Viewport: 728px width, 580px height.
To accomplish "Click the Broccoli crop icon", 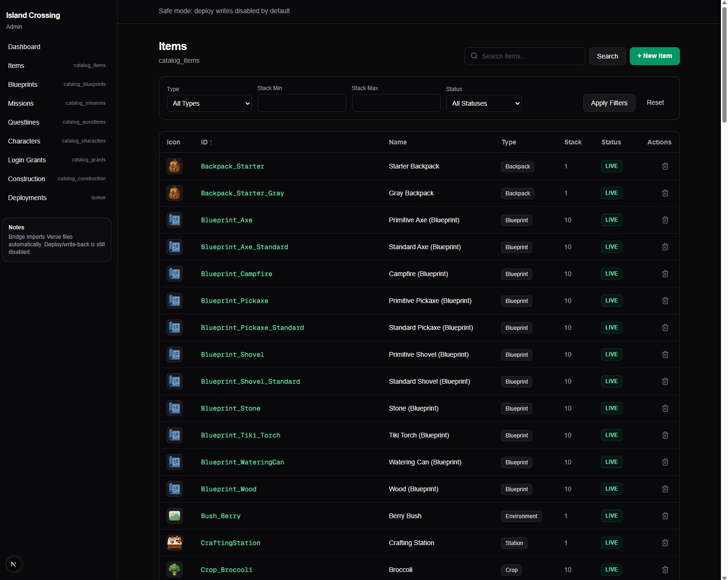I will pyautogui.click(x=175, y=570).
